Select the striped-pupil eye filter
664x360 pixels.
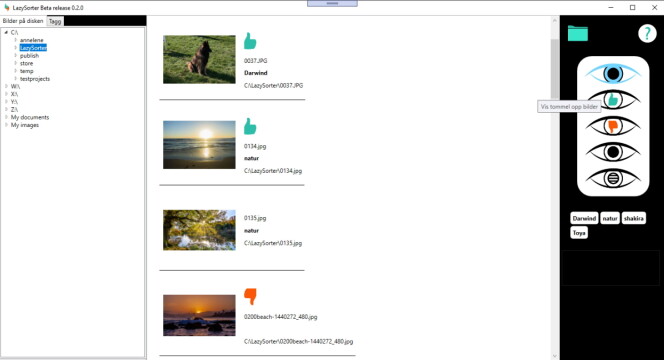pos(613,178)
